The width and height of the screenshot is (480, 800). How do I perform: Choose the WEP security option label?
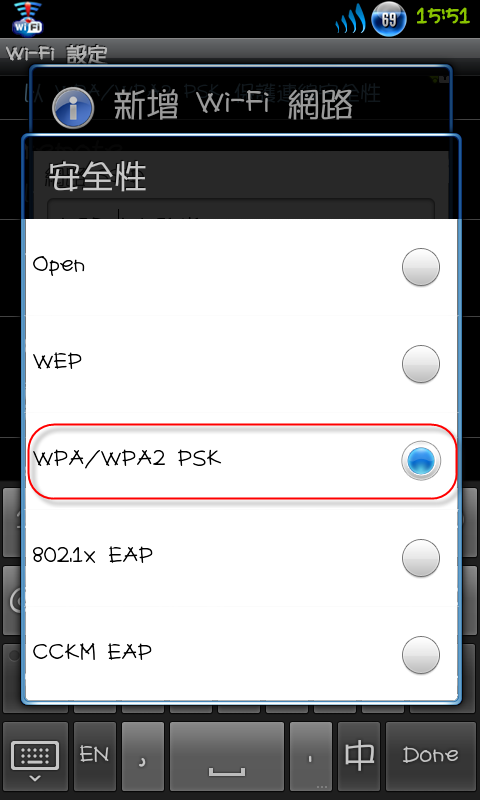58,362
